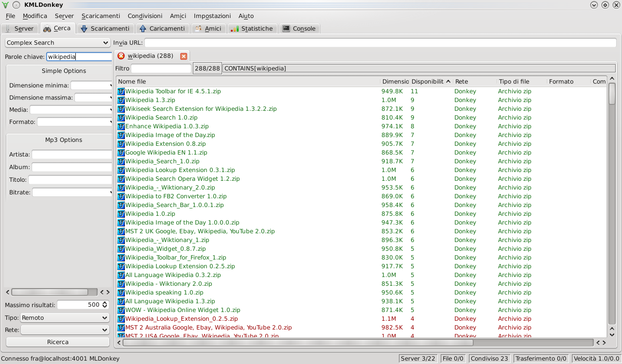The image size is (622, 364).
Task: Click the file icon beside Enhance Wikipedia 1.0.3.zip
Action: click(x=121, y=126)
